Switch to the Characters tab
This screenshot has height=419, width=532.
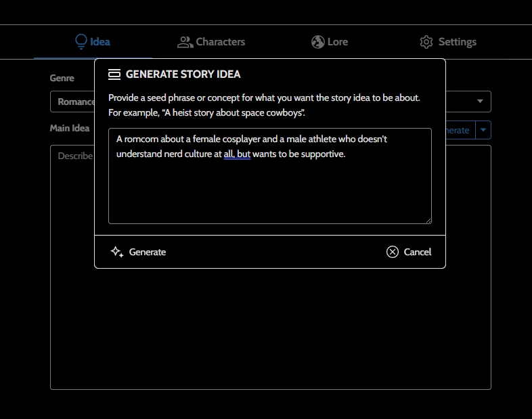220,42
